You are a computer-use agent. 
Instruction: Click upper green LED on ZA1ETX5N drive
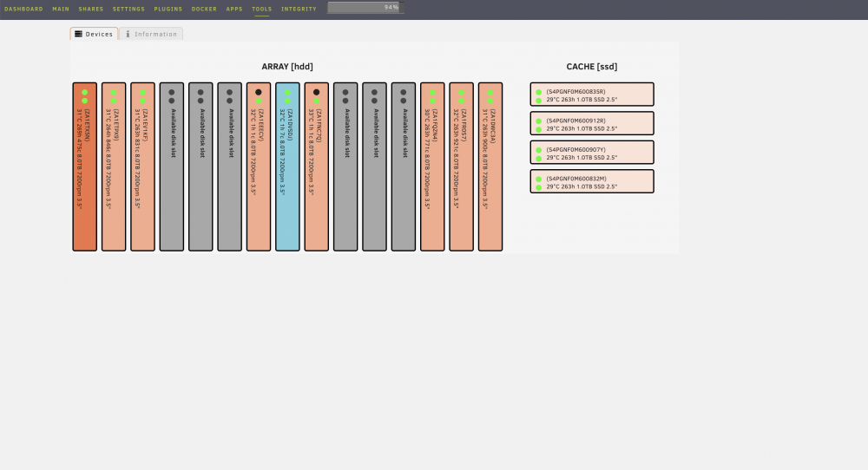click(85, 92)
